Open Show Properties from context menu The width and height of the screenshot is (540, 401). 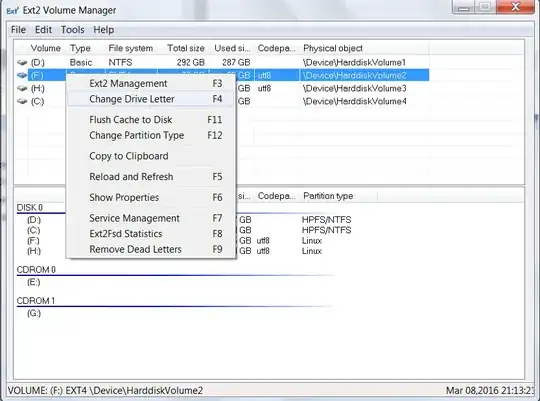click(x=151, y=197)
